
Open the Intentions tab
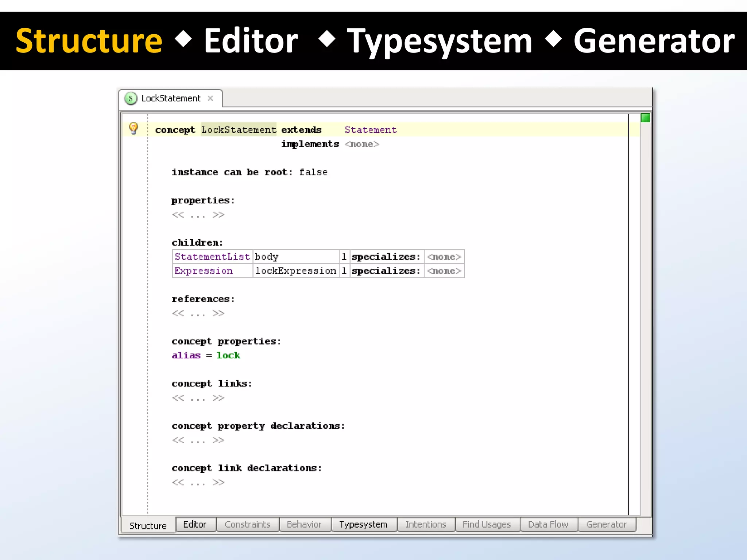coord(426,524)
